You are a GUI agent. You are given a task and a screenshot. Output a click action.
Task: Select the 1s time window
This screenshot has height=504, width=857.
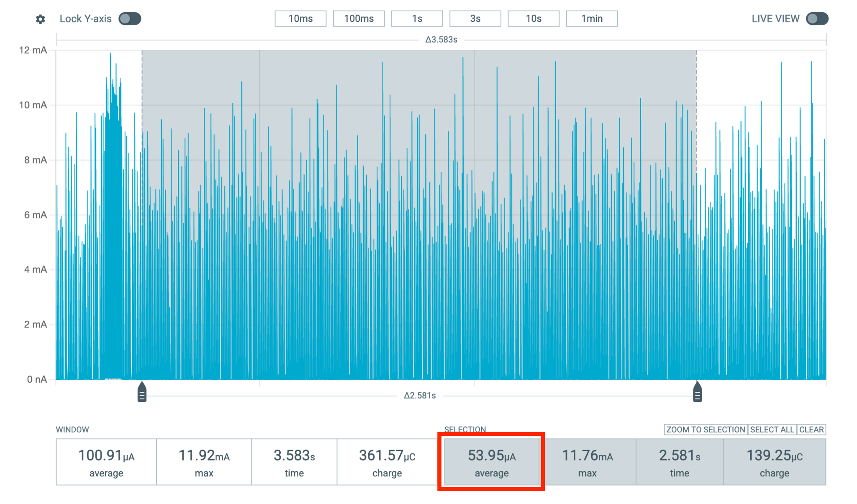tap(417, 18)
